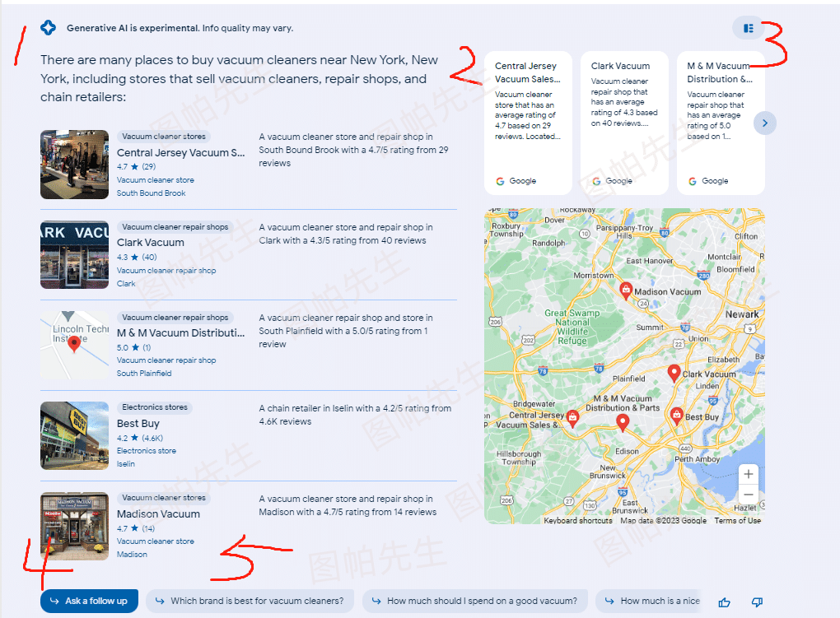Open the M & M Vacuum Distribution source card
The width and height of the screenshot is (840, 618).
pyautogui.click(x=721, y=123)
